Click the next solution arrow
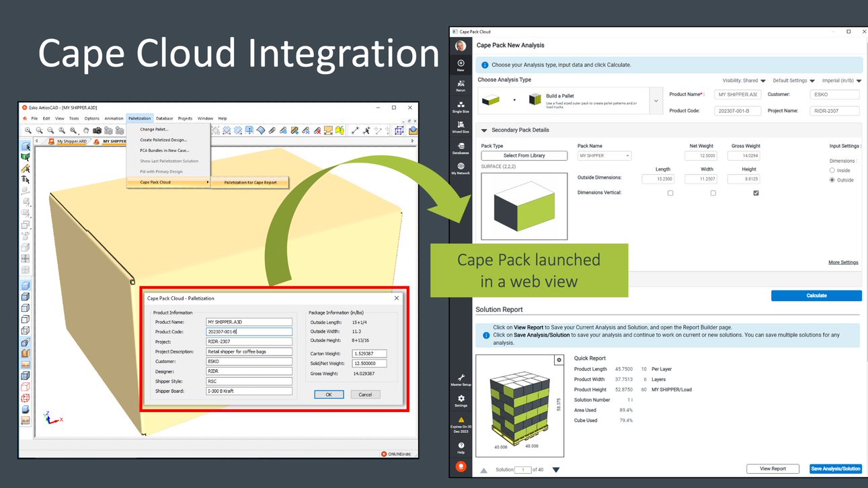Viewport: 868px width, 488px height. tap(555, 470)
